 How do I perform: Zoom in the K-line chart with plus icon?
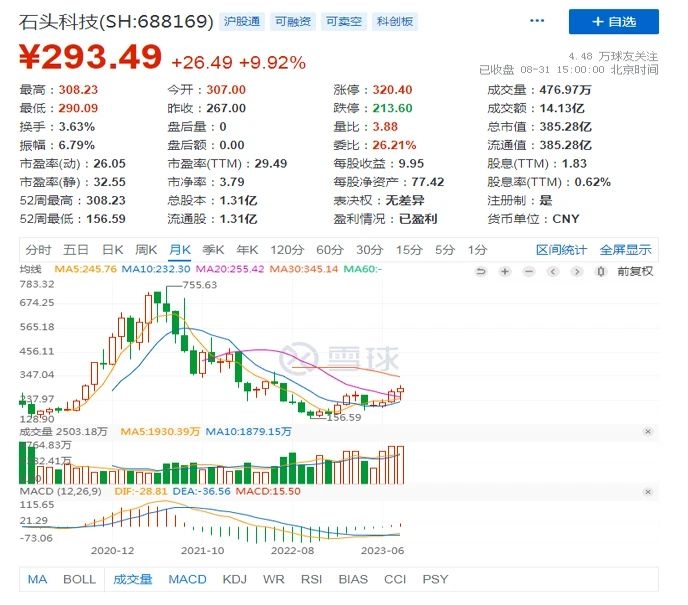coord(505,272)
